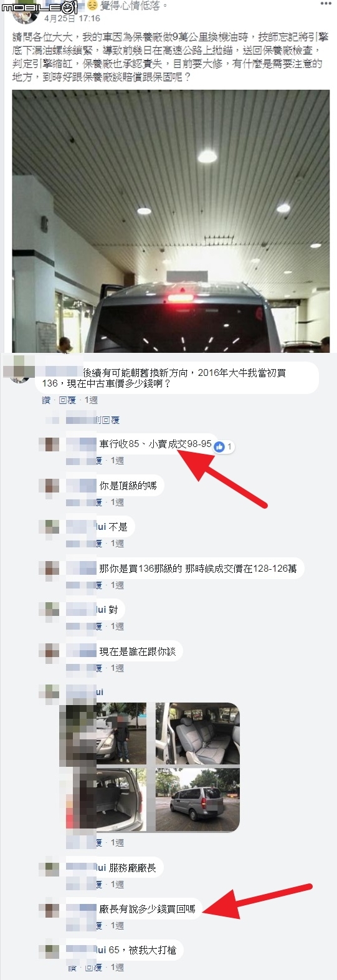Click avatar beside the 你是頂級的嗎 comment
Image resolution: width=337 pixels, height=980 pixels.
[49, 486]
